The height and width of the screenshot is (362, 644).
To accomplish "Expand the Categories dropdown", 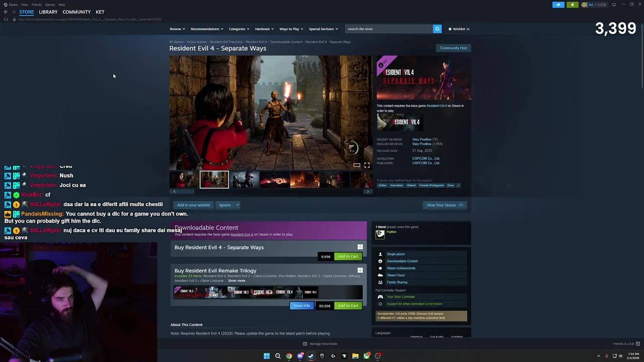I will tap(239, 29).
